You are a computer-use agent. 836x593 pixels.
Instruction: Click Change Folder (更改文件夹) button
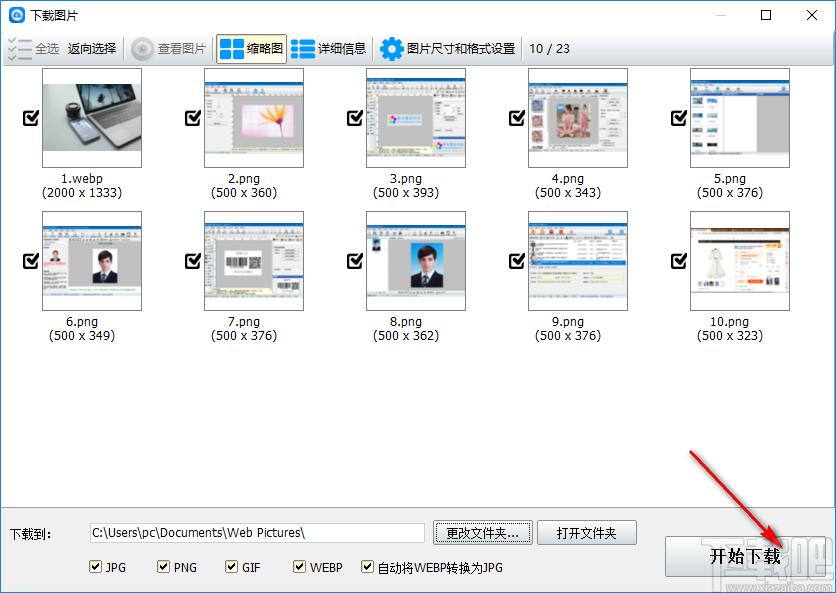coord(483,533)
